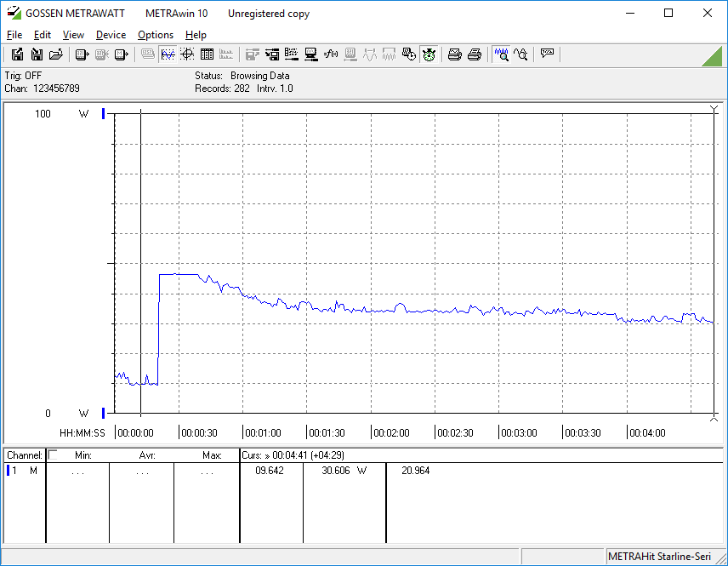Viewport: 728px width, 566px height.
Task: Click the curve zoom magnifier icon
Action: coord(520,54)
